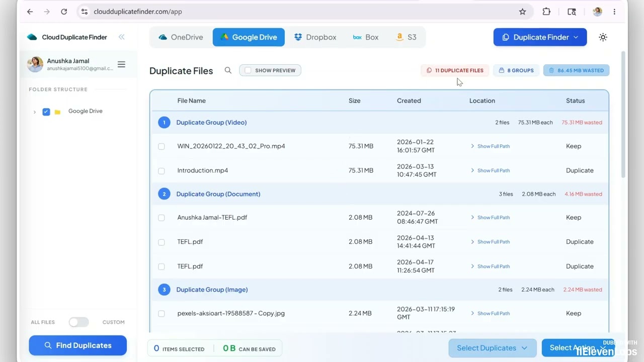Select the Duplicate Group (Document) header row
Screen dimensions: 644x362
click(x=379, y=194)
